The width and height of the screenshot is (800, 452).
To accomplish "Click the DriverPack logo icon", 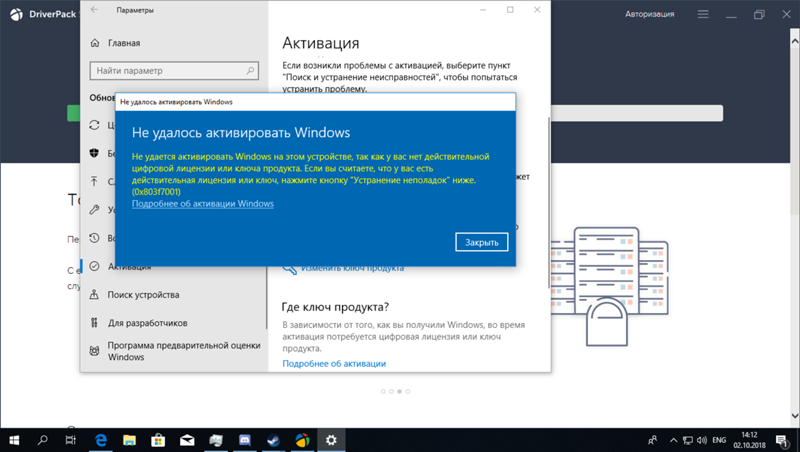I will [16, 14].
